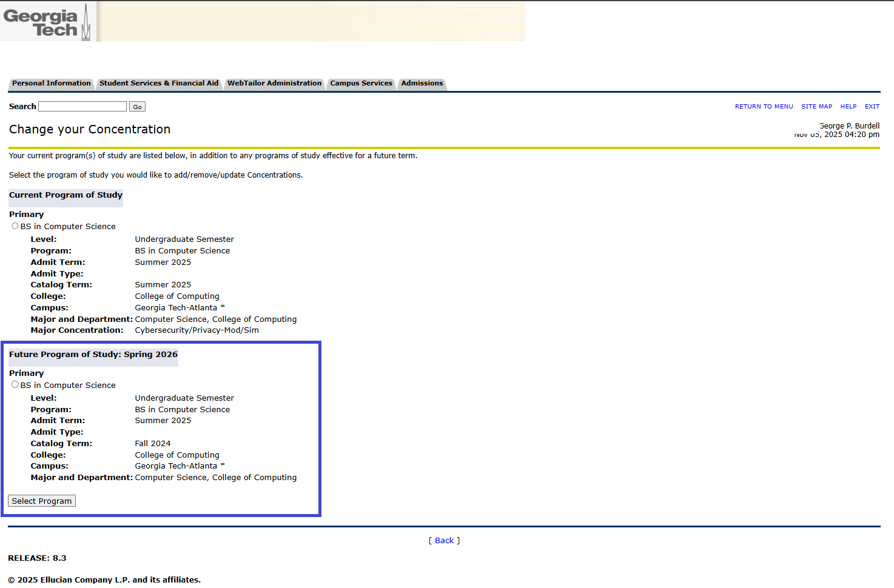Click EXIT to leave the portal
This screenshot has width=894, height=588.
(x=872, y=107)
